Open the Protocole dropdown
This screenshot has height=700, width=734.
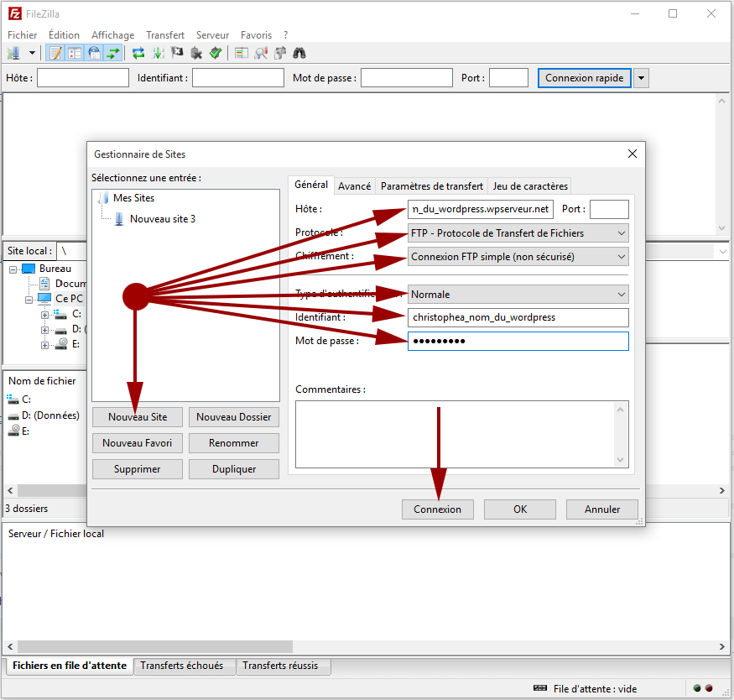pos(518,233)
